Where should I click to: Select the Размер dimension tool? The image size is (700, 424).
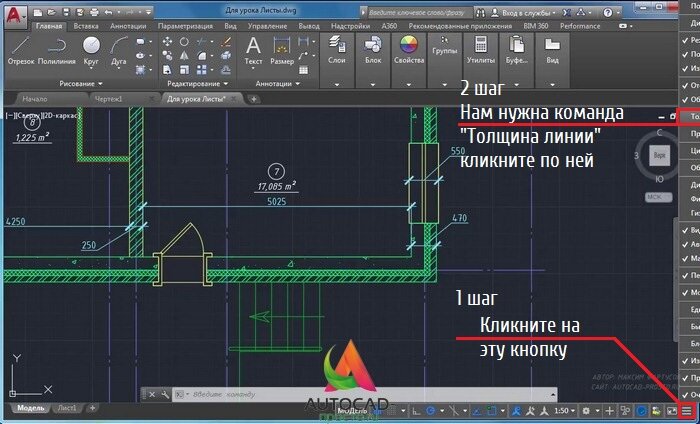point(282,51)
